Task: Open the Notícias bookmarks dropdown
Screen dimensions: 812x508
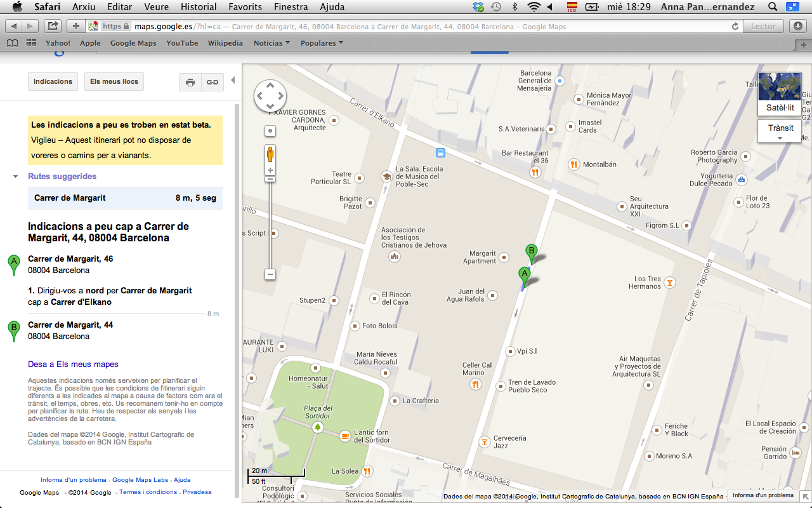Action: tap(272, 43)
